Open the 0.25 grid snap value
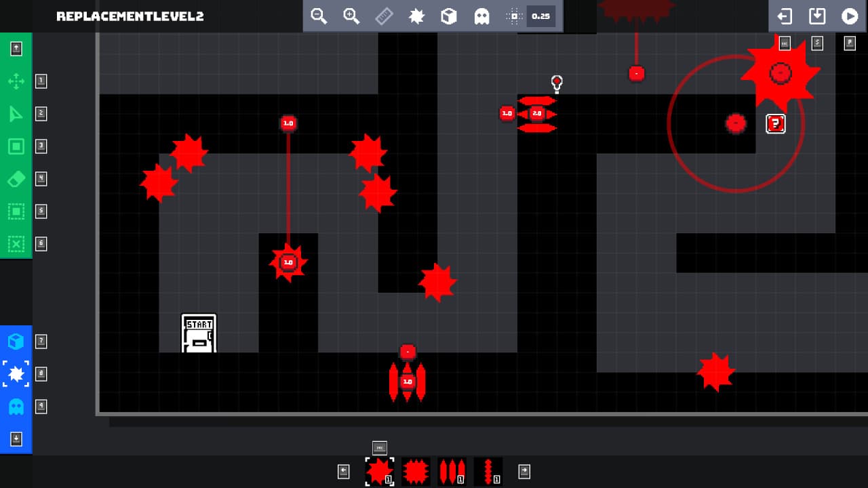Image resolution: width=868 pixels, height=488 pixels. point(540,16)
